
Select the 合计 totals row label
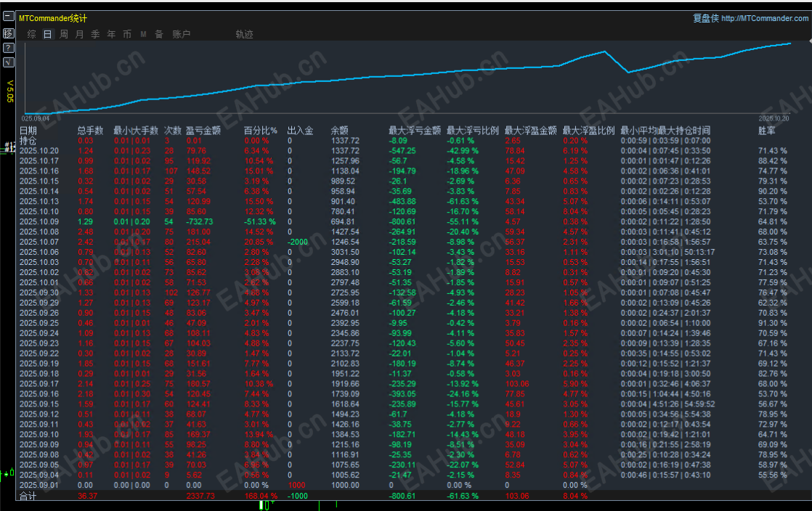tap(28, 496)
